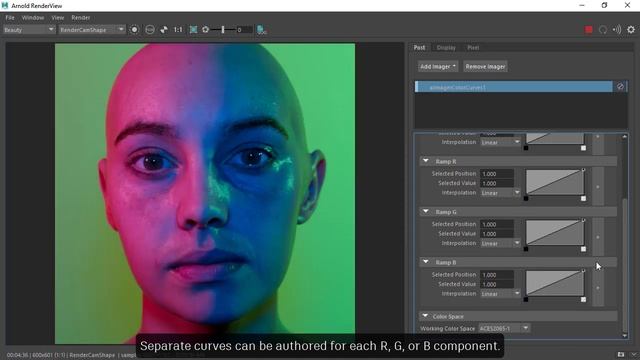Click black start point under Ramp G
The image size is (640, 360).
click(x=526, y=249)
